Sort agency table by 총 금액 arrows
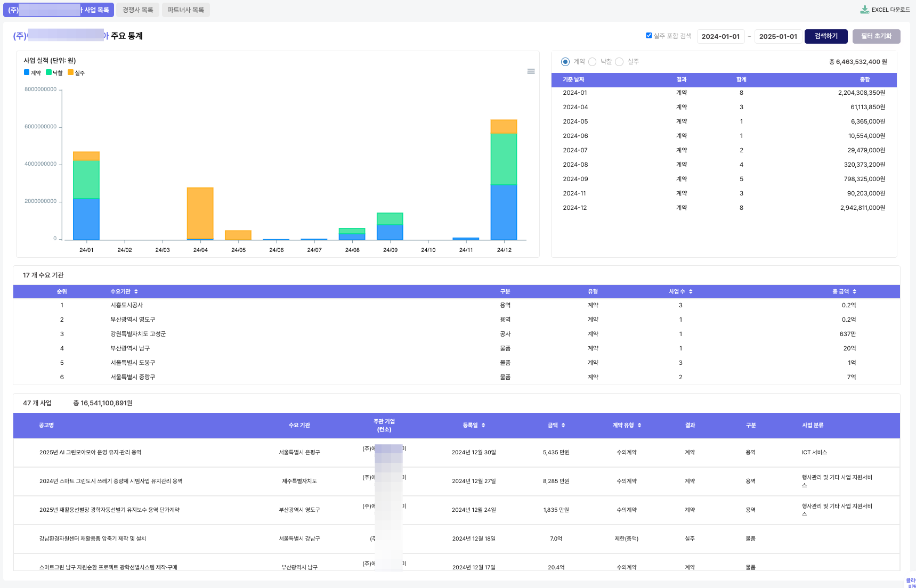Viewport: 916px width, 588px height. point(854,292)
